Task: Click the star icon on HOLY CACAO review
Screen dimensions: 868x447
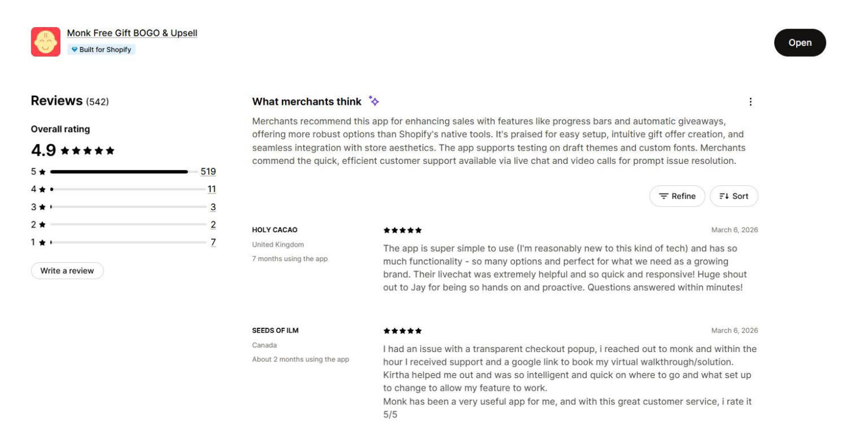Action: (x=401, y=230)
